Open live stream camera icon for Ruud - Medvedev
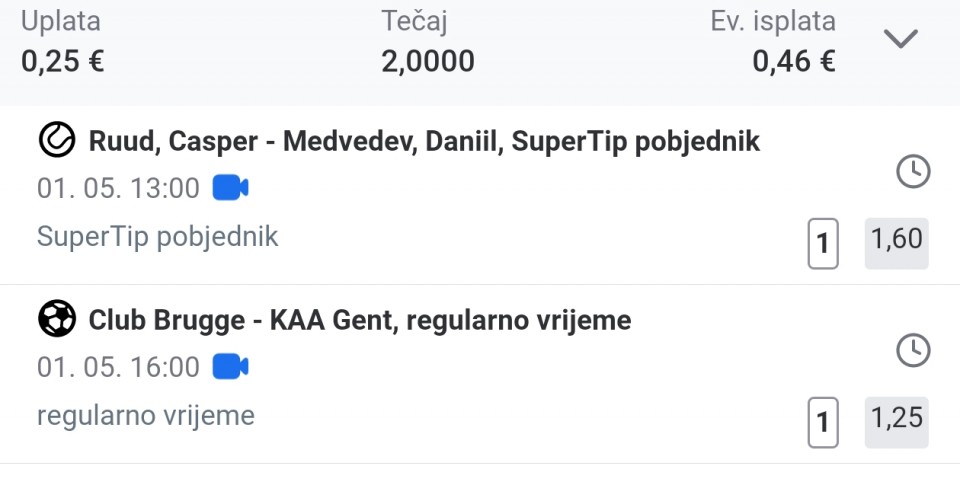This screenshot has width=960, height=482. (230, 187)
